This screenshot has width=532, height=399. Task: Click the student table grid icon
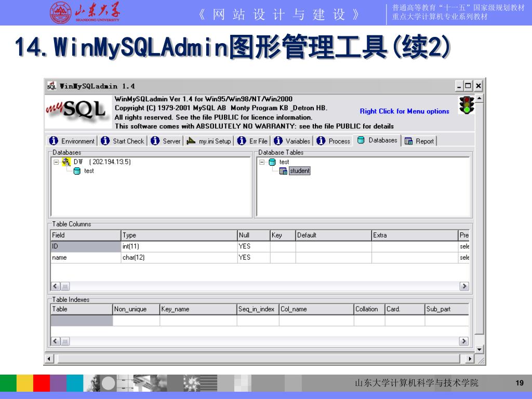[283, 171]
